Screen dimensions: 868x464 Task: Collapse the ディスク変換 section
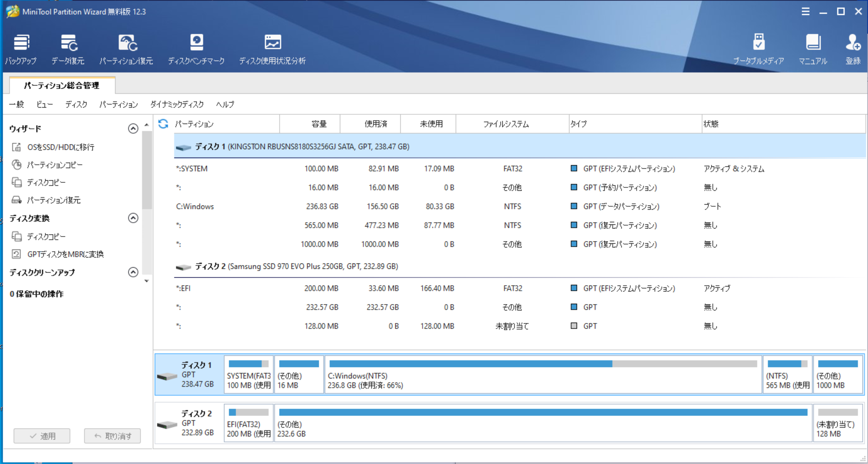pos(133,218)
